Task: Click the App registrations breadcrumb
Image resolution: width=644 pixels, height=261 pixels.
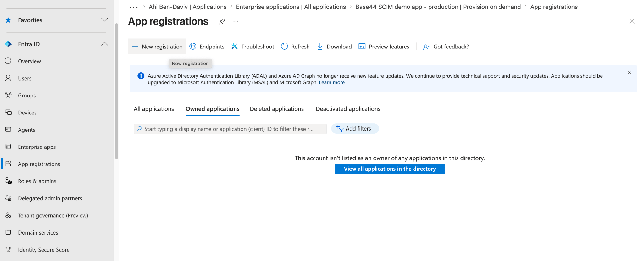Action: 554,7
